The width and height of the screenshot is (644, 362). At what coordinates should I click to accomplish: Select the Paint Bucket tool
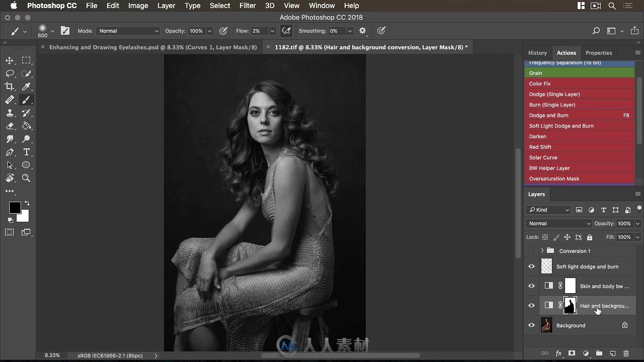26,126
